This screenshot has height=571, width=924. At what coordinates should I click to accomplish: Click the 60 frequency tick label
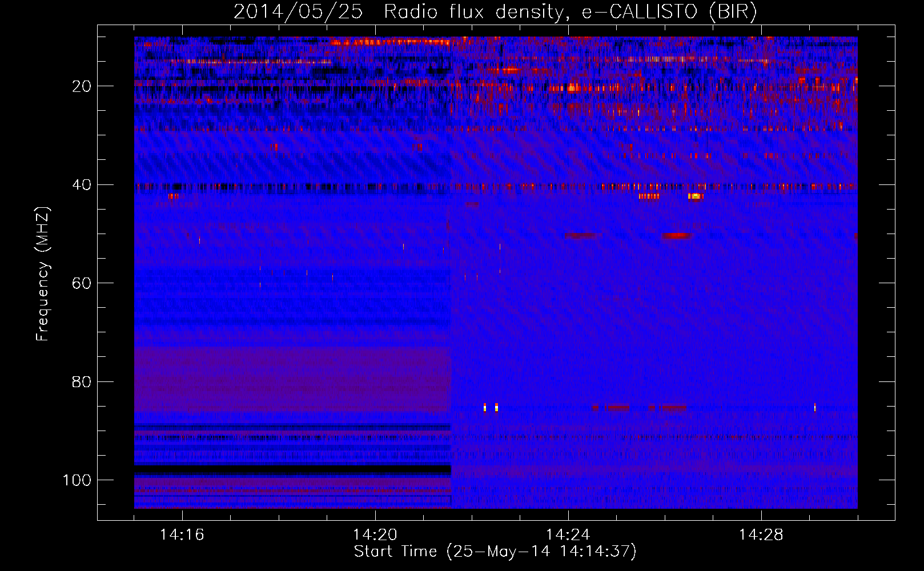click(x=82, y=283)
